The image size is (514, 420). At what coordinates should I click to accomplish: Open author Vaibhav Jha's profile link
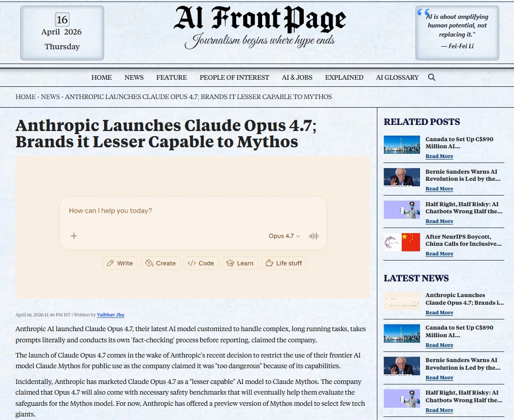111,315
